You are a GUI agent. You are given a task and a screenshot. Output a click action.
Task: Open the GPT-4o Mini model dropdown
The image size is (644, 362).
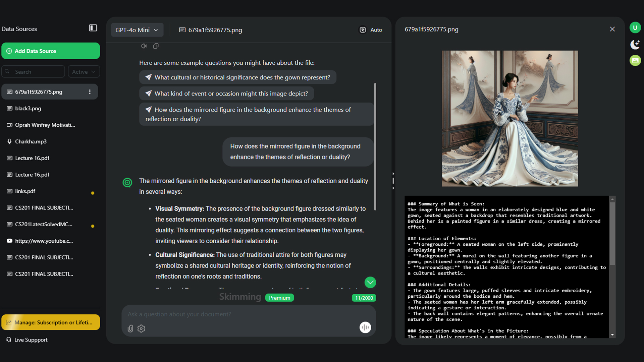pyautogui.click(x=137, y=30)
